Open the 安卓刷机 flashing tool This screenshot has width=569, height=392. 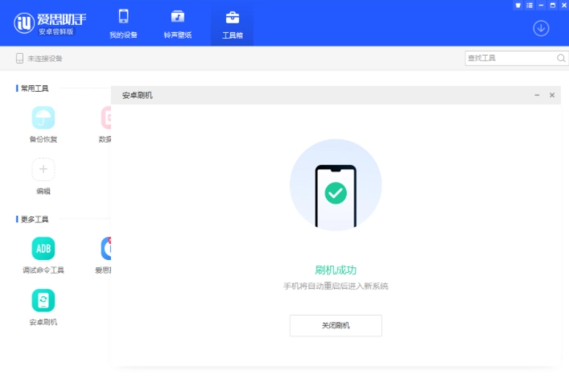(x=43, y=301)
